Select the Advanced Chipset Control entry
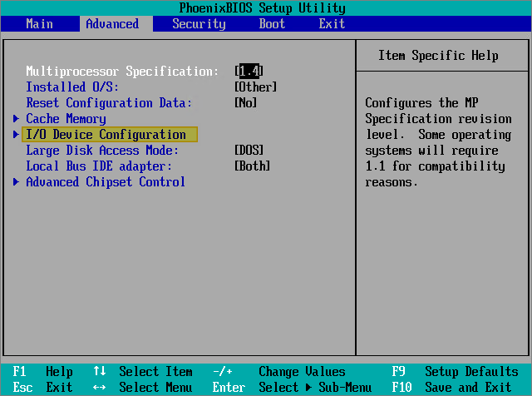 106,182
